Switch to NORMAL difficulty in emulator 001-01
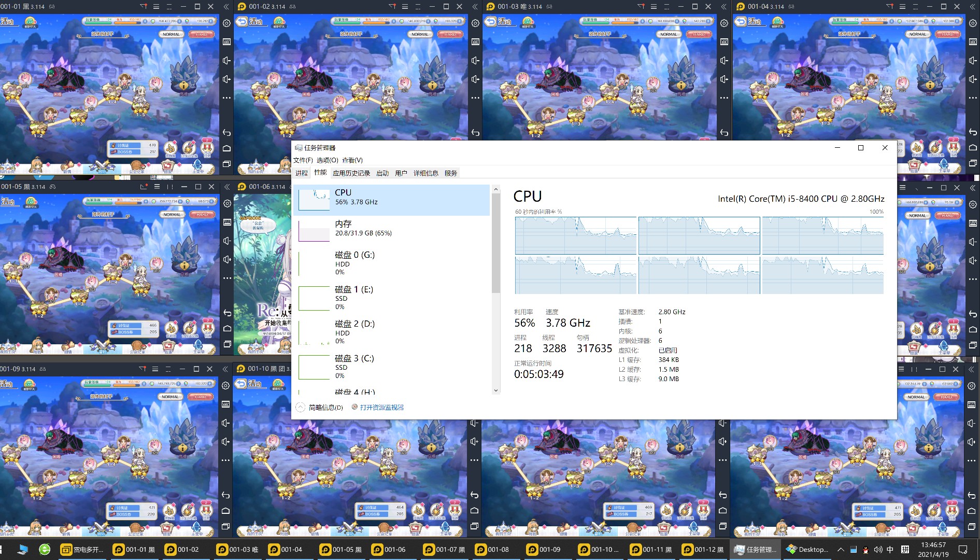 [x=171, y=34]
